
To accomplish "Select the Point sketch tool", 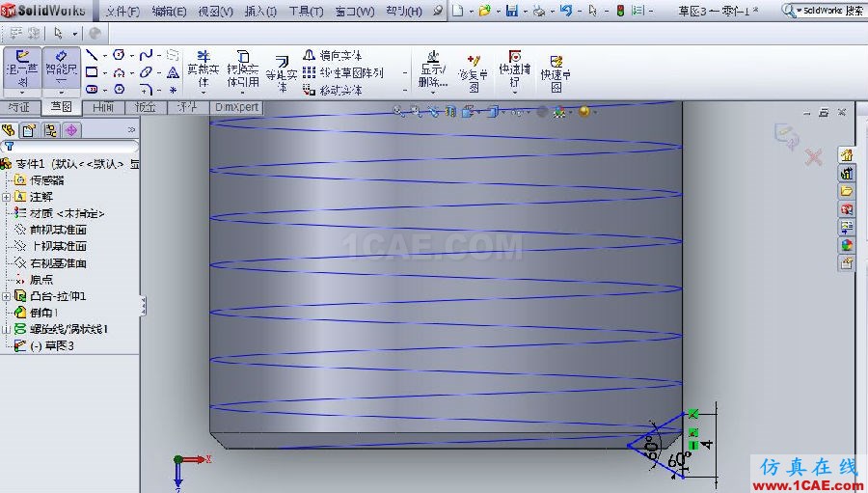I will point(173,89).
